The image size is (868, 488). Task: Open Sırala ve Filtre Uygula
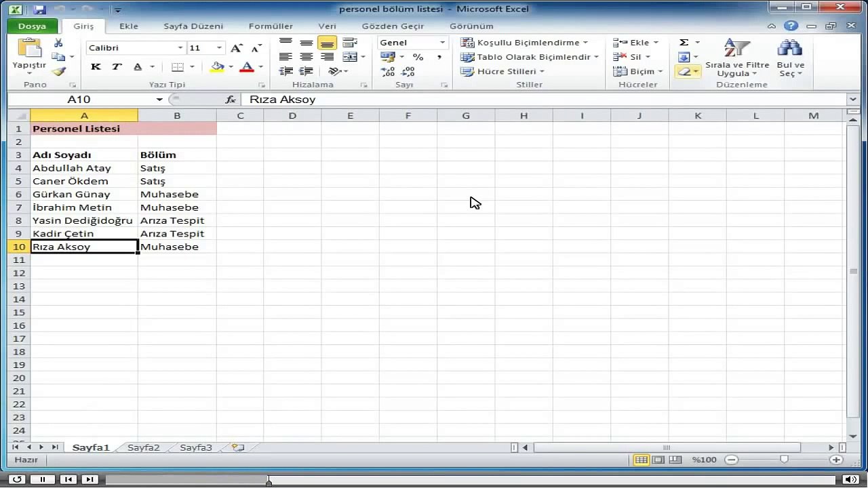[736, 57]
